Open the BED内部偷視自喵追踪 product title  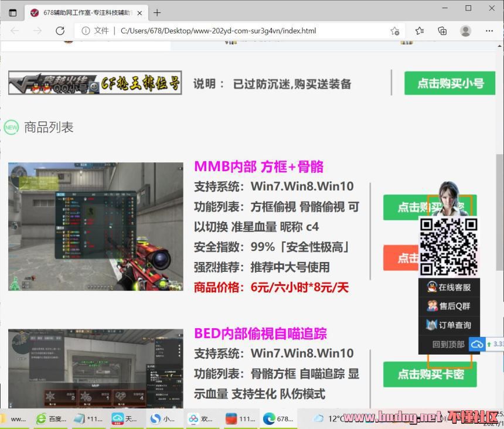260,333
